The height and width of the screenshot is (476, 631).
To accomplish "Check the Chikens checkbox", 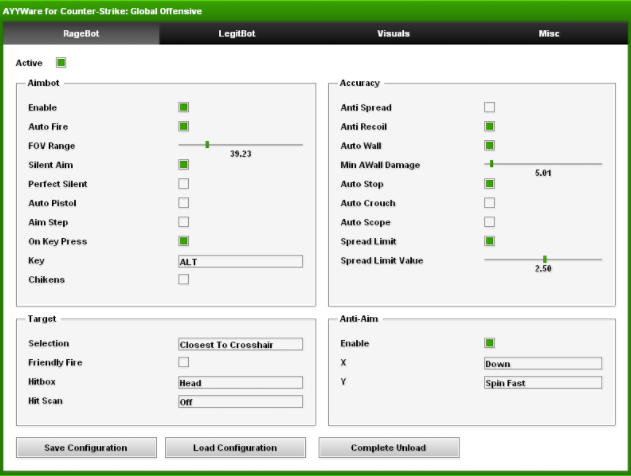I will 184,279.
